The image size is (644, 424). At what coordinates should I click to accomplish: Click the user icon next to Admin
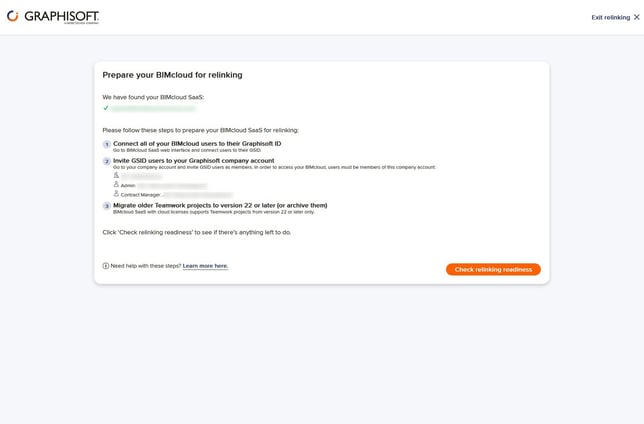click(x=116, y=184)
